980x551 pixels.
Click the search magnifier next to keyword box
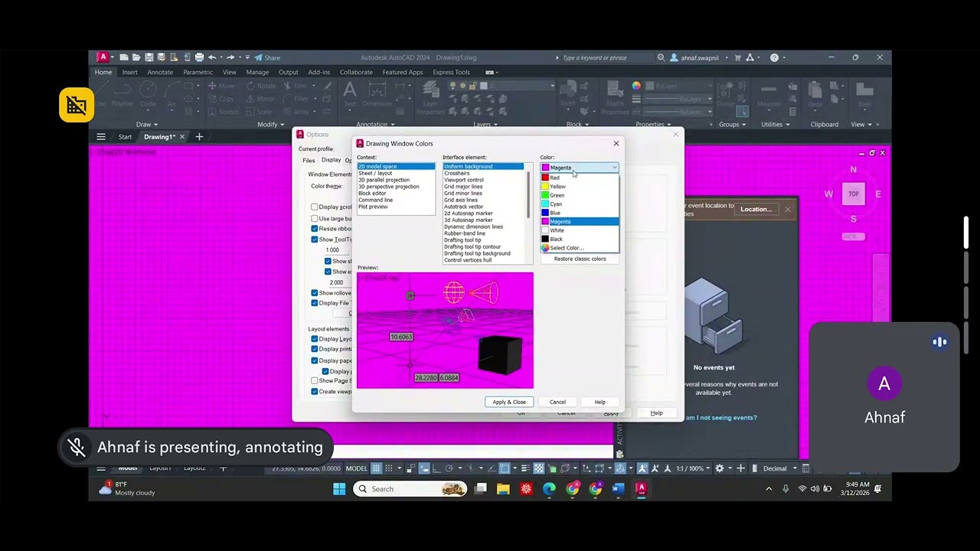coord(661,57)
